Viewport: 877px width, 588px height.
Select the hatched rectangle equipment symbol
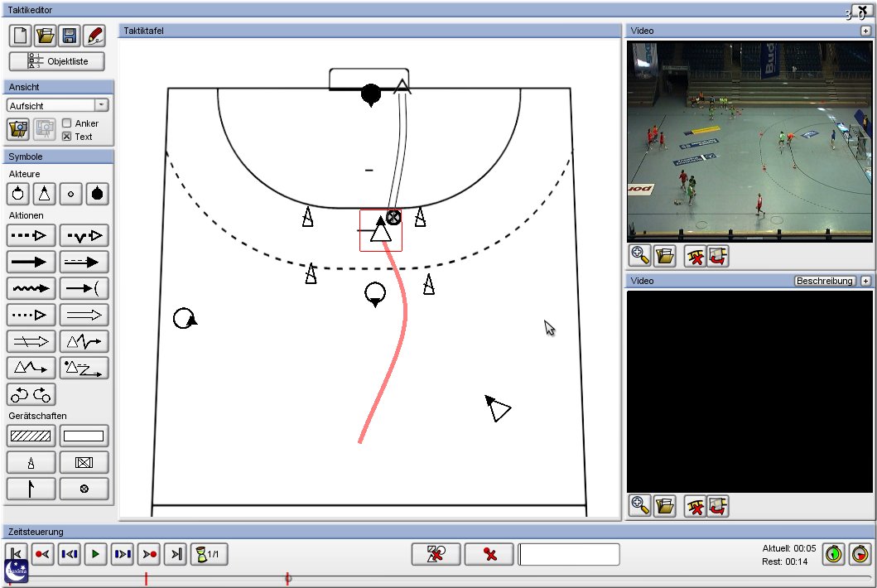[x=31, y=436]
